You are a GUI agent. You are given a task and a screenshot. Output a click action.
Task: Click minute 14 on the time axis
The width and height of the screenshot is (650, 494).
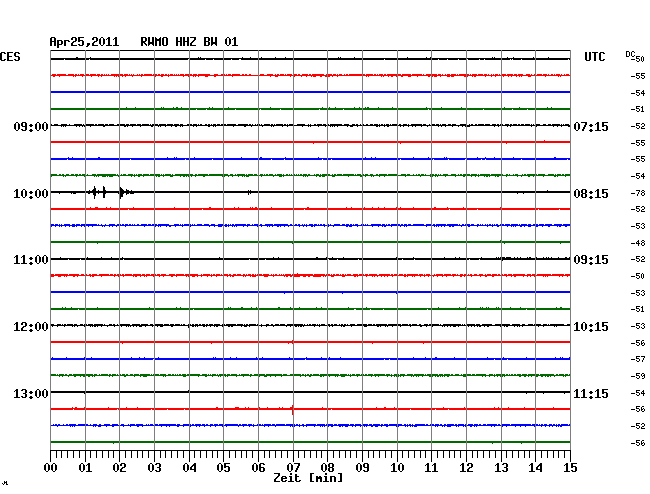pyautogui.click(x=536, y=468)
